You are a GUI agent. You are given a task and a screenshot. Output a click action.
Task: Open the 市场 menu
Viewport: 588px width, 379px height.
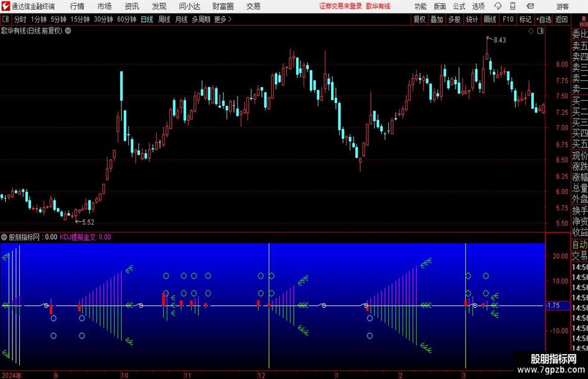click(x=105, y=6)
